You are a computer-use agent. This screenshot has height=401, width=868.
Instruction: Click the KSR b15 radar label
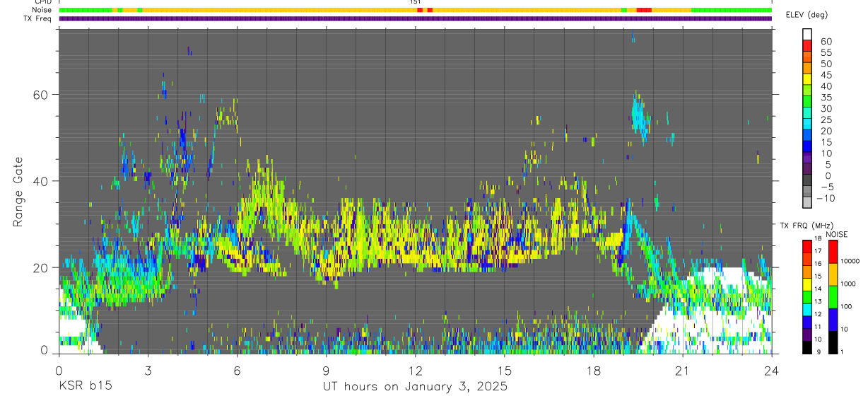pyautogui.click(x=85, y=386)
